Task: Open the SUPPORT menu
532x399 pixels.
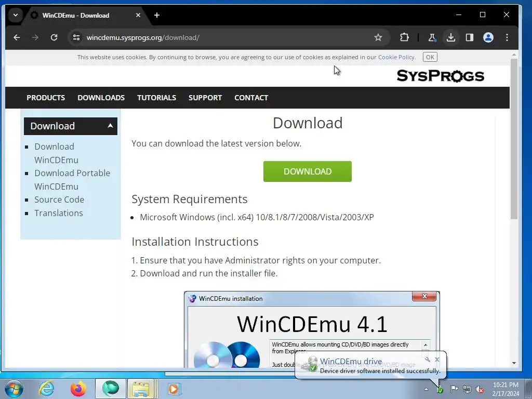Action: tap(205, 98)
